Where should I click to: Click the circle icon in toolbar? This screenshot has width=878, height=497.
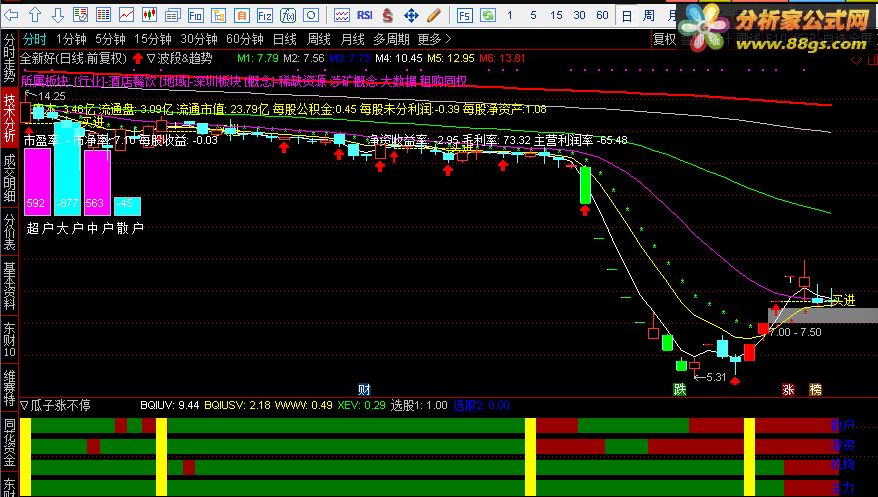click(311, 15)
